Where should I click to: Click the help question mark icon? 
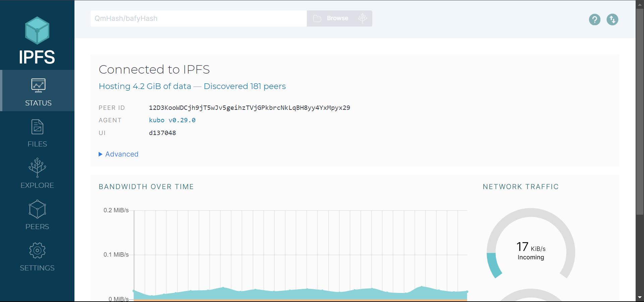pos(594,19)
